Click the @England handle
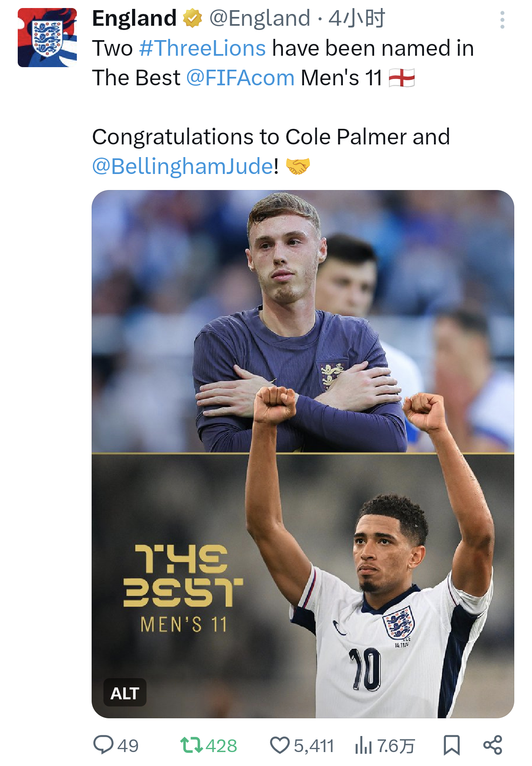532x766 pixels. pos(260,19)
